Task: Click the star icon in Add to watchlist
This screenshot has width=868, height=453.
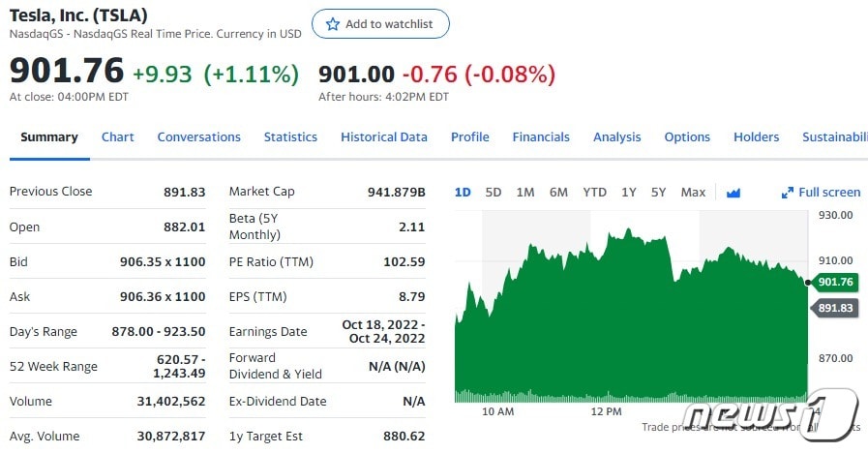Action: pos(333,24)
